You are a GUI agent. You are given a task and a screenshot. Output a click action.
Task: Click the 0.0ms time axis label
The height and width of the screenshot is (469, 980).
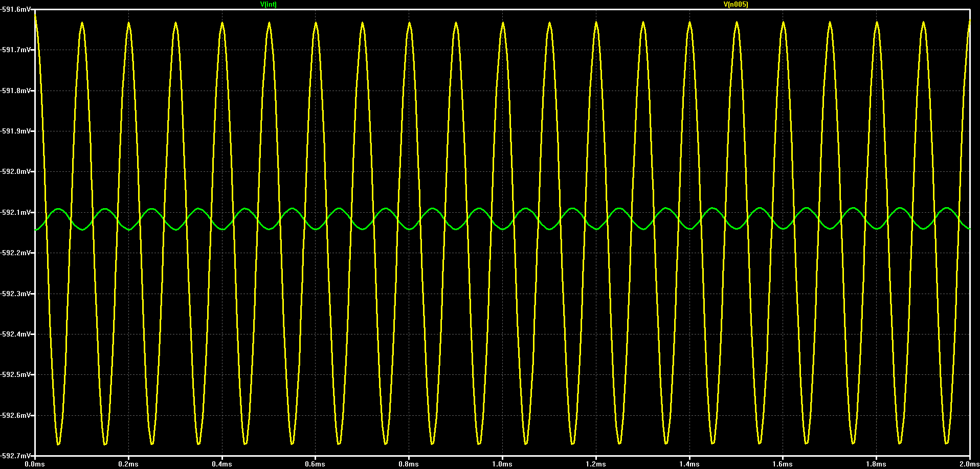click(x=35, y=464)
